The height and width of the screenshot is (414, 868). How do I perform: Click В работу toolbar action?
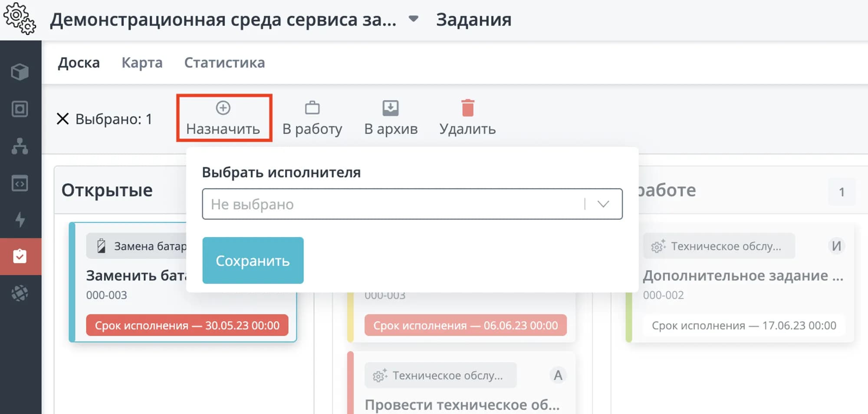click(x=312, y=118)
